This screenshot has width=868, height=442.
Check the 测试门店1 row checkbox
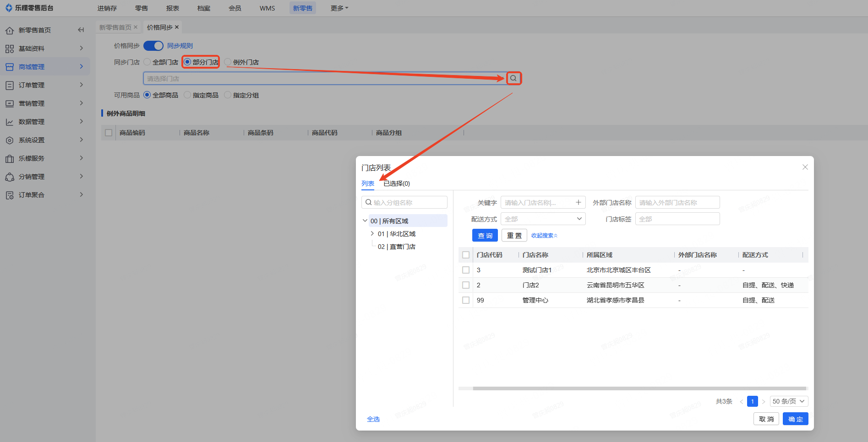pos(466,270)
